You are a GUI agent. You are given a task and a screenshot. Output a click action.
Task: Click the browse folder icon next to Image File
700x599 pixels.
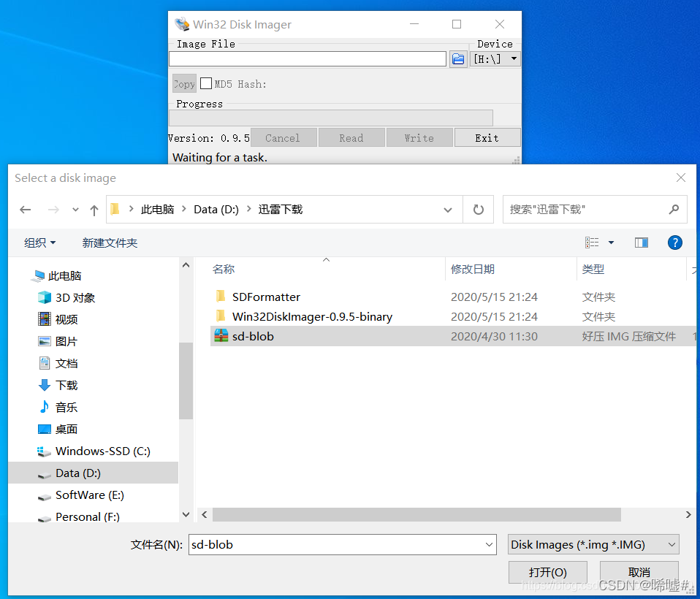(458, 59)
